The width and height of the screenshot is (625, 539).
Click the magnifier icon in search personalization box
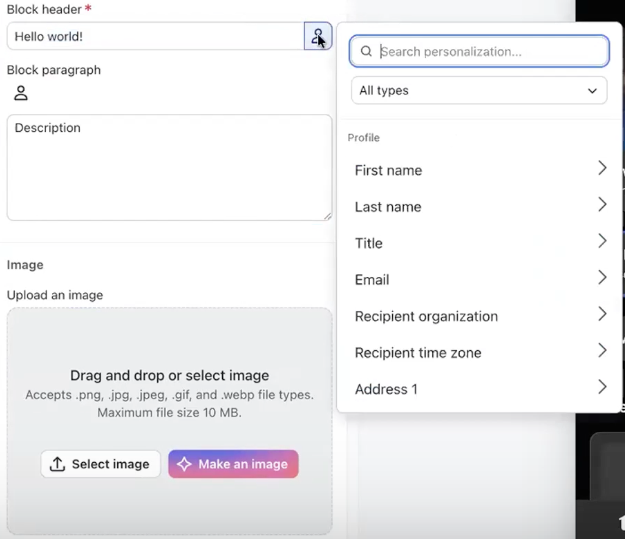click(366, 51)
